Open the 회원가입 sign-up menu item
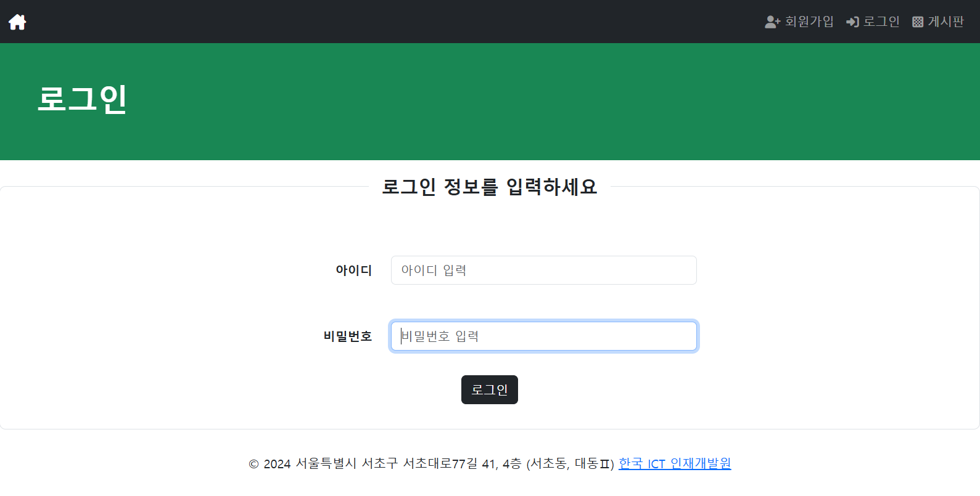 click(809, 22)
